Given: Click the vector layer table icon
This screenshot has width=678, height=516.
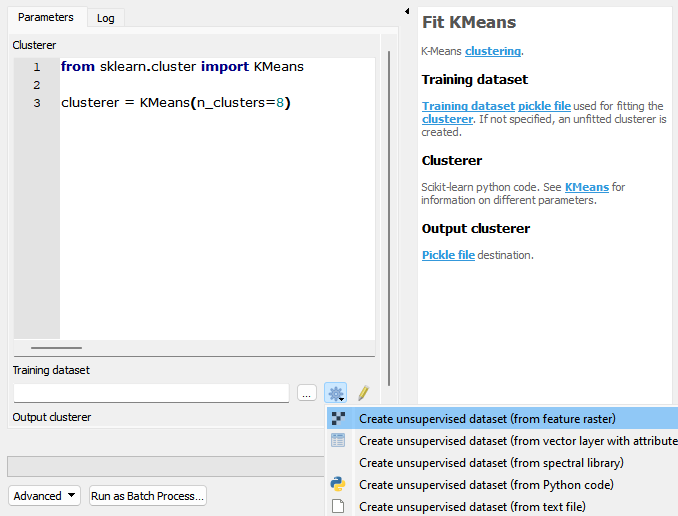Looking at the screenshot, I should (x=338, y=440).
